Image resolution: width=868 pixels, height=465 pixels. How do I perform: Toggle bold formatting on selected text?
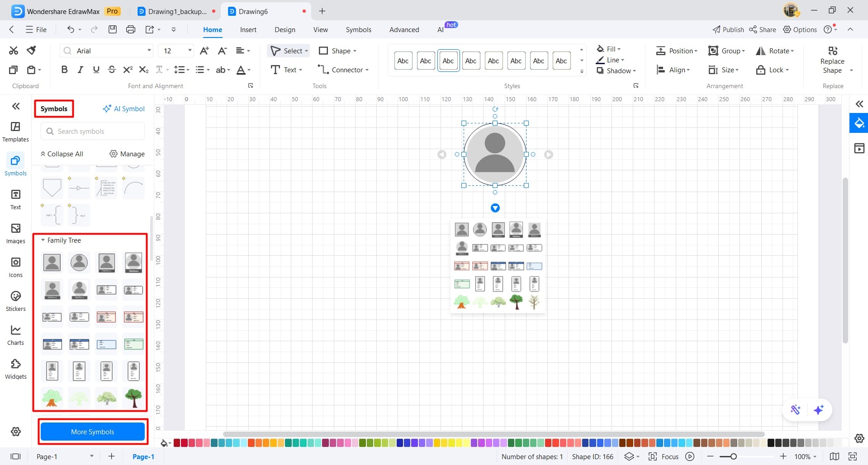64,70
